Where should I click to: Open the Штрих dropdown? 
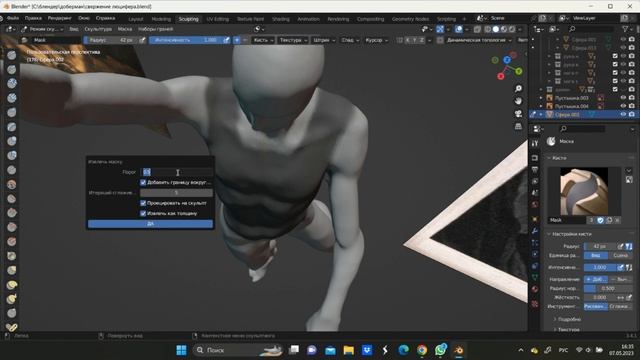pos(324,40)
